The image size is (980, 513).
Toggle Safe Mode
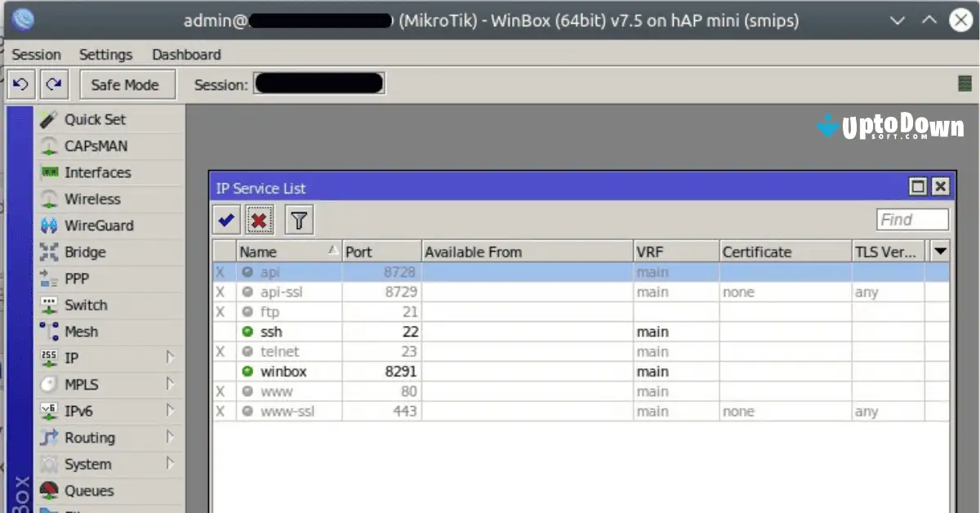click(127, 83)
